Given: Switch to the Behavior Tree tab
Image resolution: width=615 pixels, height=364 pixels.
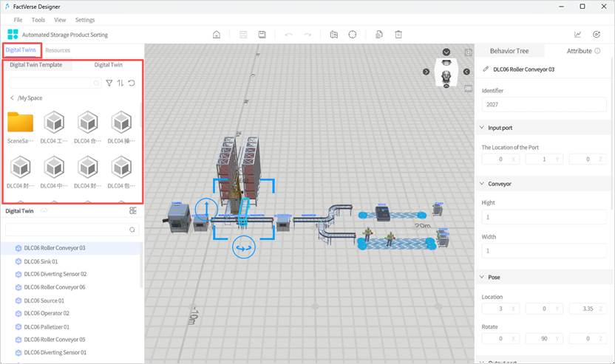Looking at the screenshot, I should pyautogui.click(x=509, y=51).
